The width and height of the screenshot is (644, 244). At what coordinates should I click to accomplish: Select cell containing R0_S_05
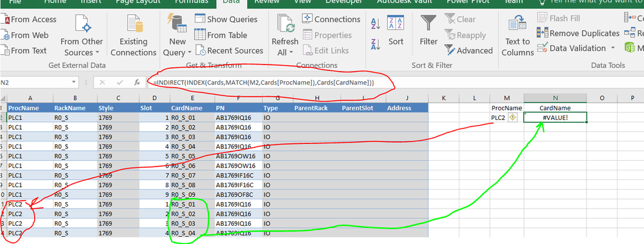[x=192, y=156]
